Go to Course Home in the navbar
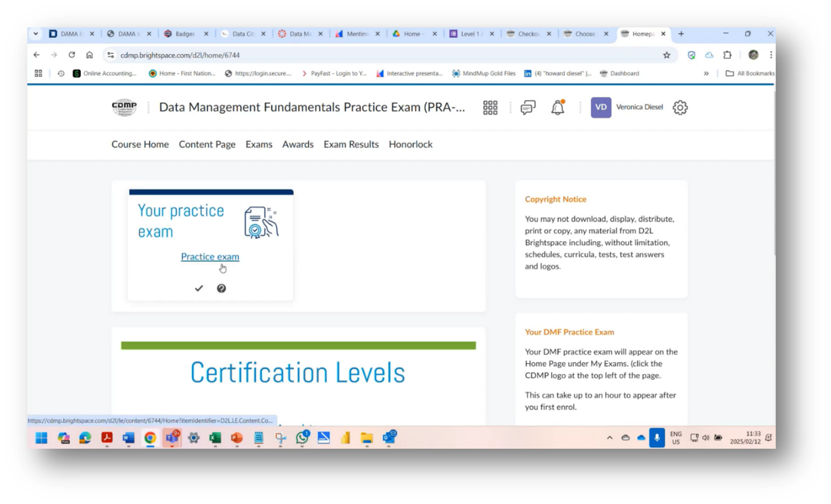 point(140,144)
